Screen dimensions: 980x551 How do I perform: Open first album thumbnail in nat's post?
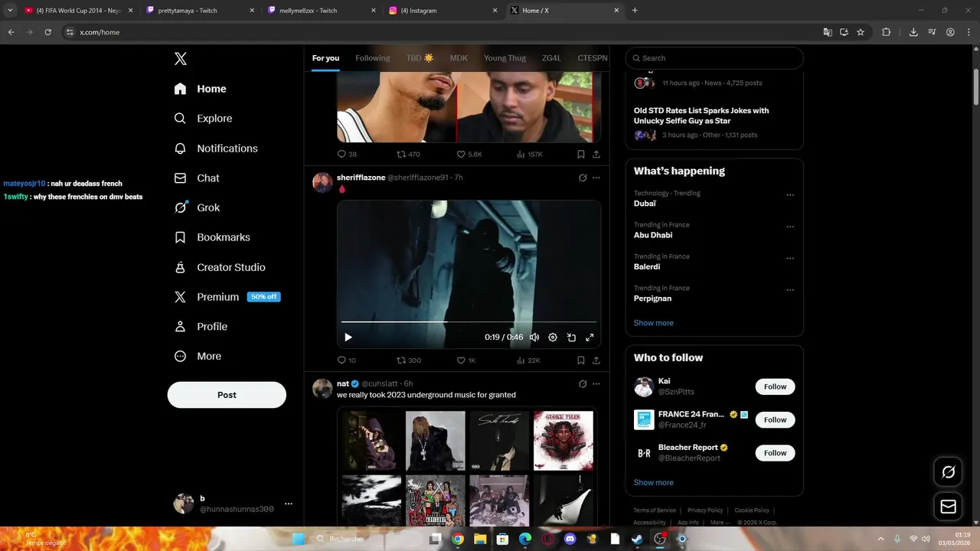tap(371, 441)
